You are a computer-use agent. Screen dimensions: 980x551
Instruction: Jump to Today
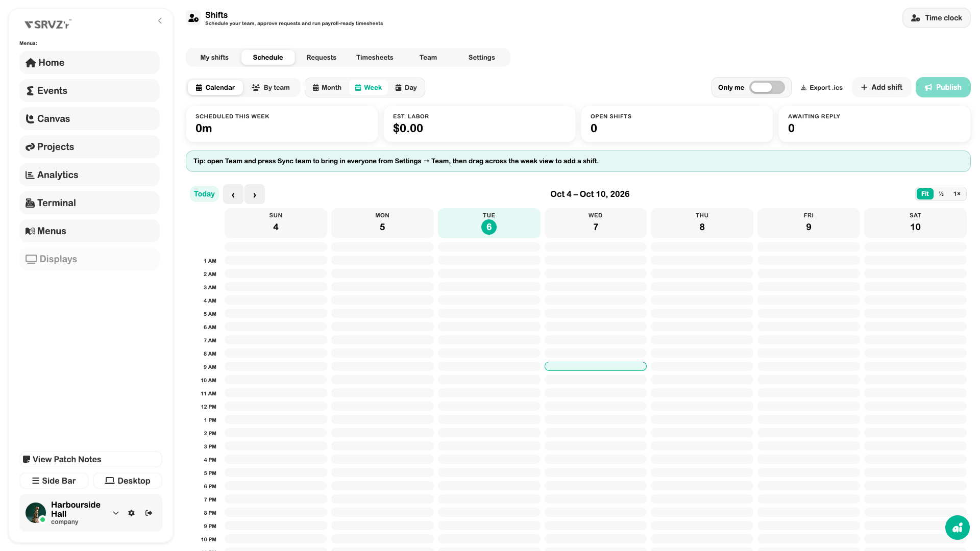(x=204, y=194)
